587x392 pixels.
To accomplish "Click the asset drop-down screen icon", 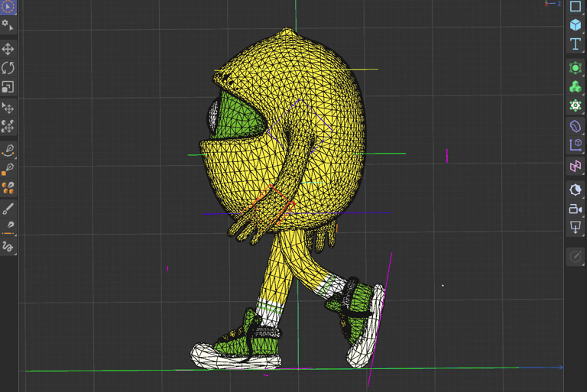I will click(576, 227).
